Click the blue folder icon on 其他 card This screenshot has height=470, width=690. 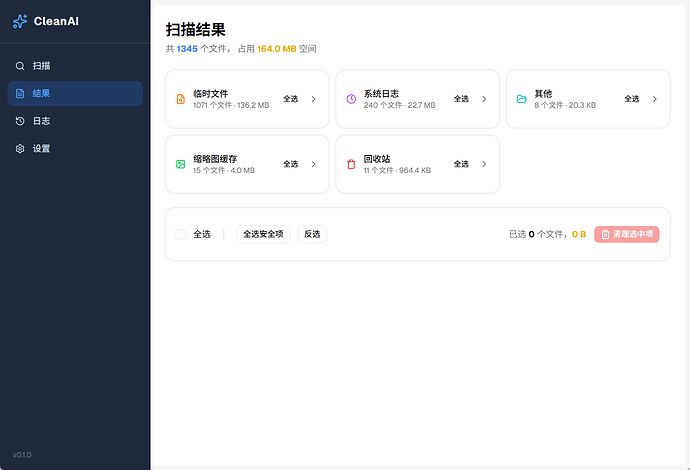[521, 99]
